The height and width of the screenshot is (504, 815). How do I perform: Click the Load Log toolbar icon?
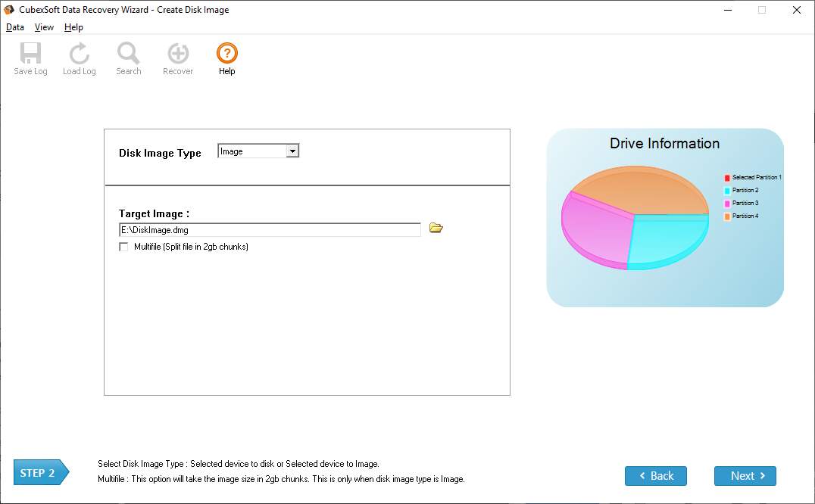coord(79,54)
